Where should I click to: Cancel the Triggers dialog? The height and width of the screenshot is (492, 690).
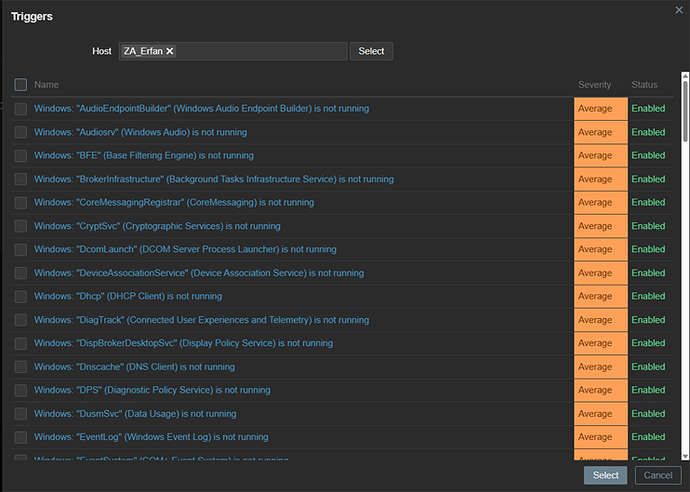tap(658, 475)
